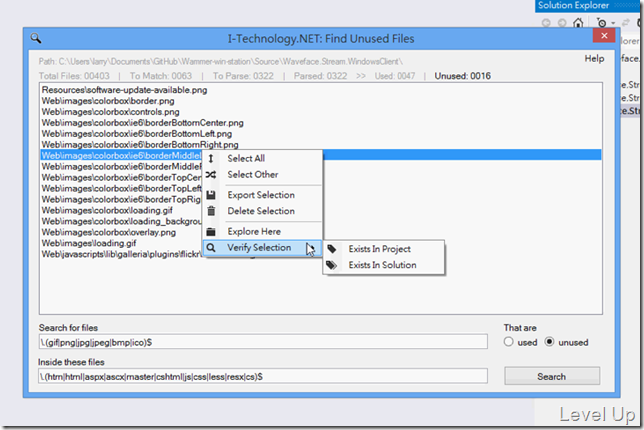Click the Home icon in Solution Explorer
Viewport: 644px width, 430px height.
[578, 23]
